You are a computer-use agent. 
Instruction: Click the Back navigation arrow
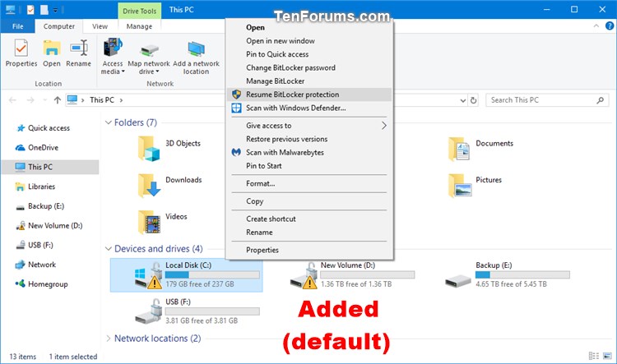(12, 100)
